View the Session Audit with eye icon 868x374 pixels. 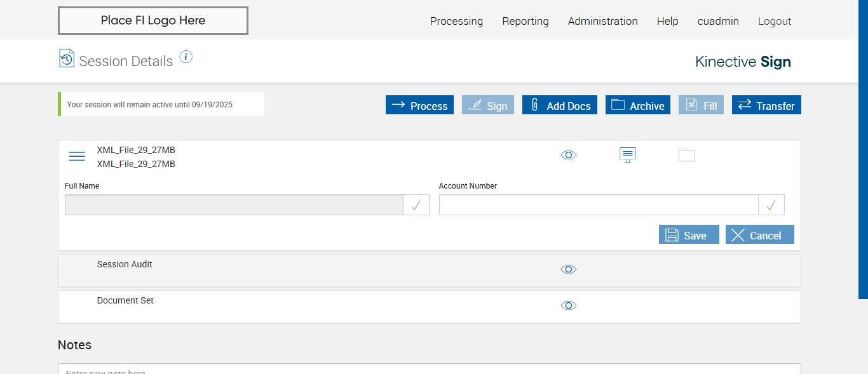(x=569, y=269)
